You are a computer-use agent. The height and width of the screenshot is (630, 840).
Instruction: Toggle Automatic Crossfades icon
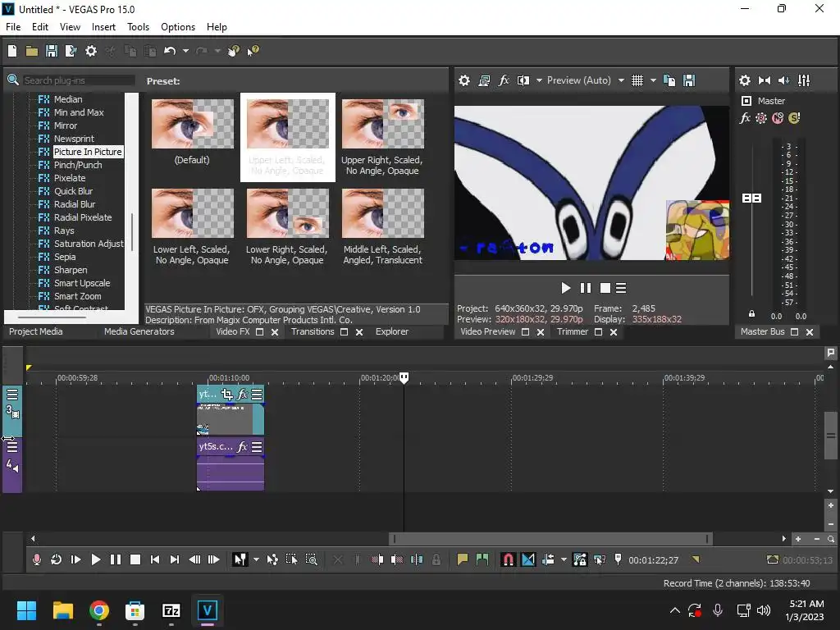pos(528,559)
